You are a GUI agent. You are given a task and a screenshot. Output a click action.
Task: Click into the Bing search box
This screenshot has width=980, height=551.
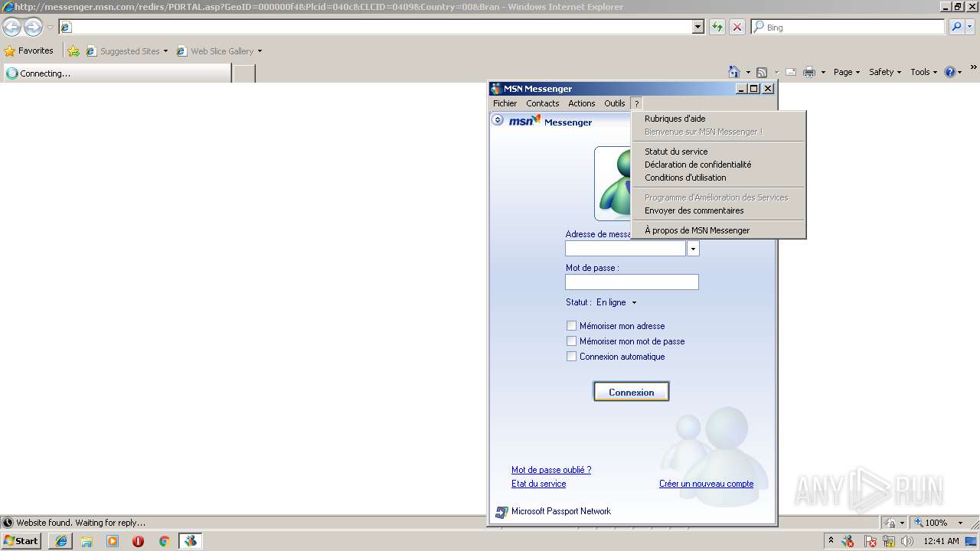tap(848, 27)
